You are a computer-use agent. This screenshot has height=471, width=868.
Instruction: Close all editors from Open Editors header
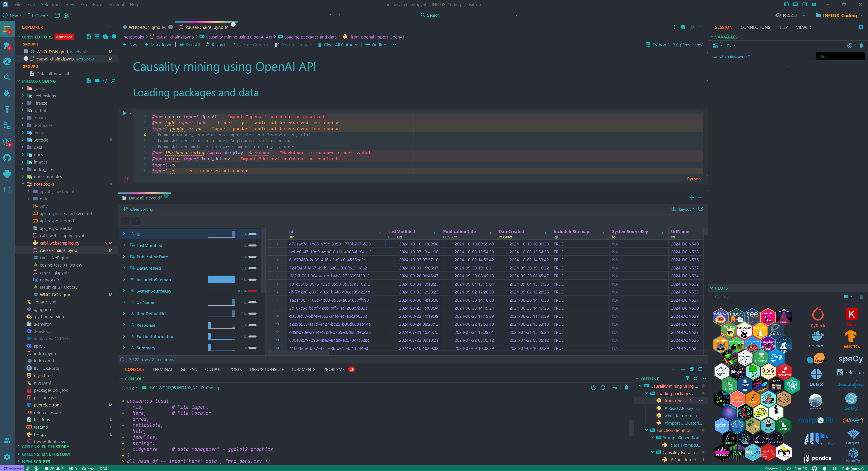[x=114, y=37]
